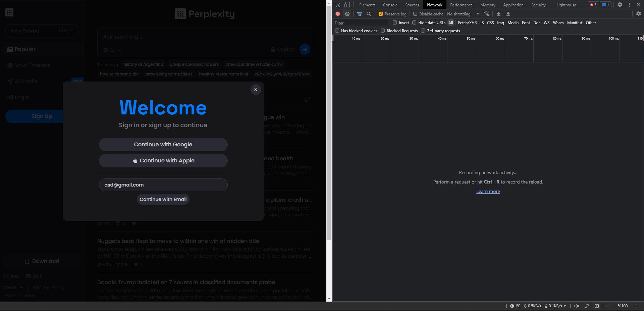Viewport: 644px width, 311px height.
Task: Click the Privacy Policy footer link
Action: pyautogui.click(x=48, y=288)
